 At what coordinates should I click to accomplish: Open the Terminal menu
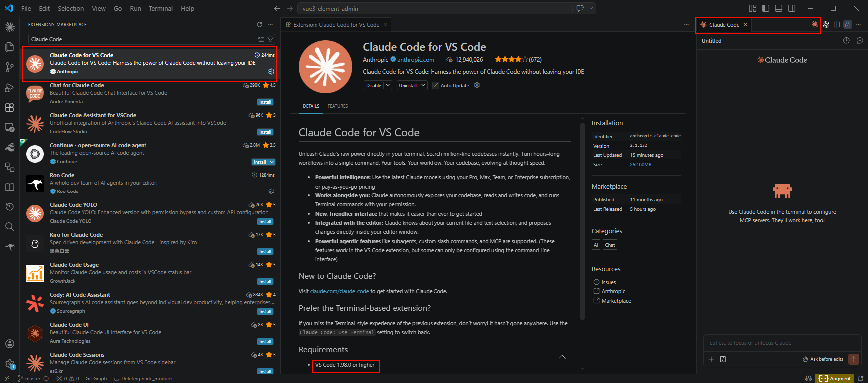point(160,8)
